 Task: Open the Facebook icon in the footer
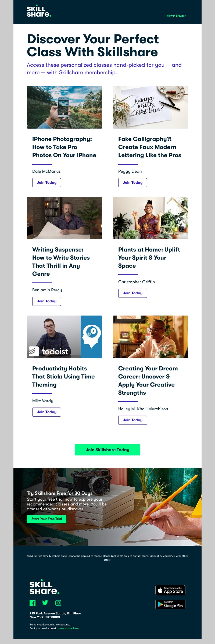click(x=33, y=603)
